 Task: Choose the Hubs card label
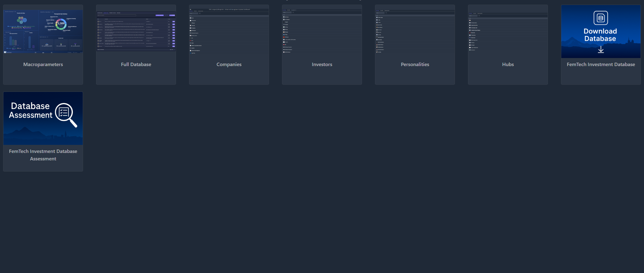[508, 65]
